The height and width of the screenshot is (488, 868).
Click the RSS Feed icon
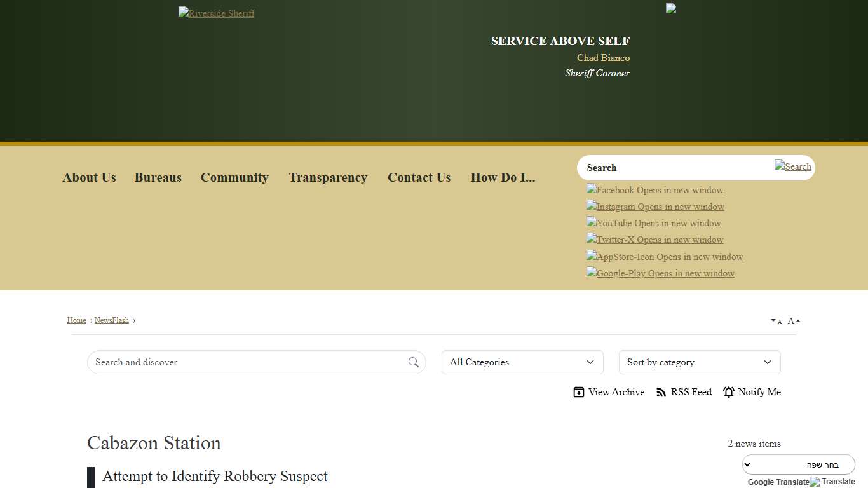coord(663,392)
